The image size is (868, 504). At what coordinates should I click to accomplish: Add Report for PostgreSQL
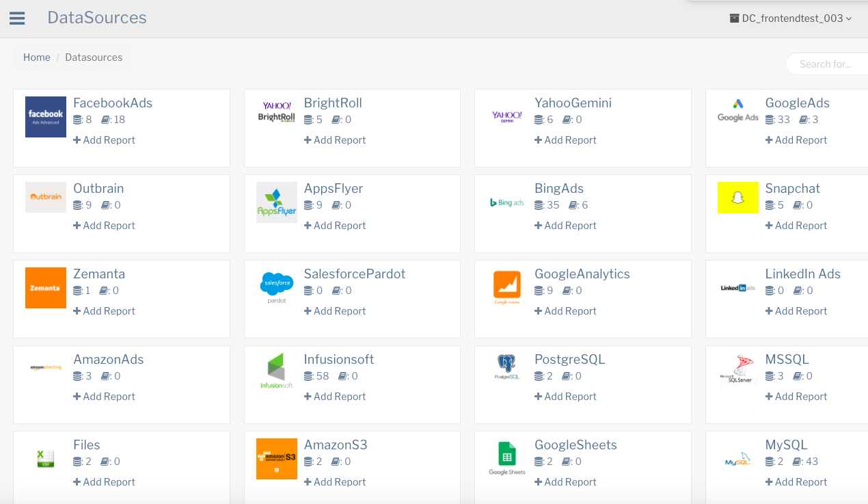(565, 397)
